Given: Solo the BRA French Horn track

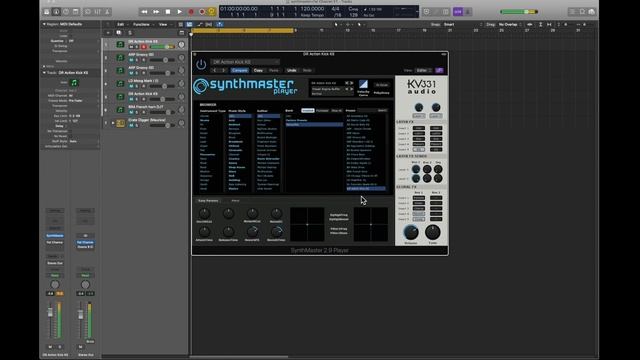Looking at the screenshot, I should point(137,112).
